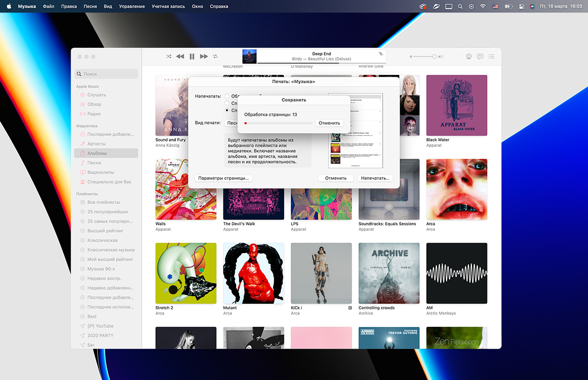Click the Обработка страницы progress bar

tap(278, 123)
